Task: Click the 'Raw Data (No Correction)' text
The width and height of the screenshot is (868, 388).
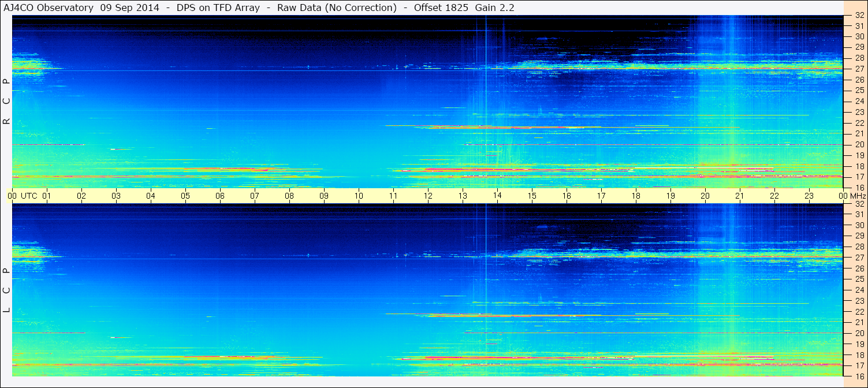Action: pos(337,8)
